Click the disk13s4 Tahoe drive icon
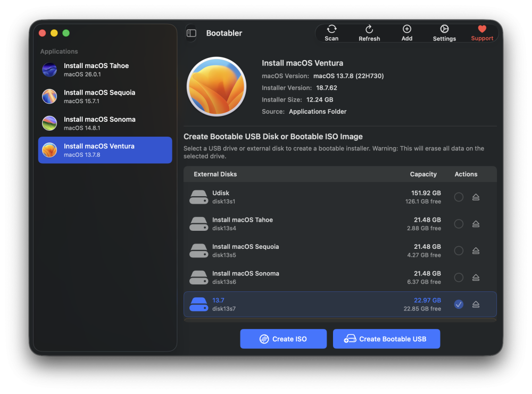This screenshot has height=394, width=532. (x=199, y=224)
